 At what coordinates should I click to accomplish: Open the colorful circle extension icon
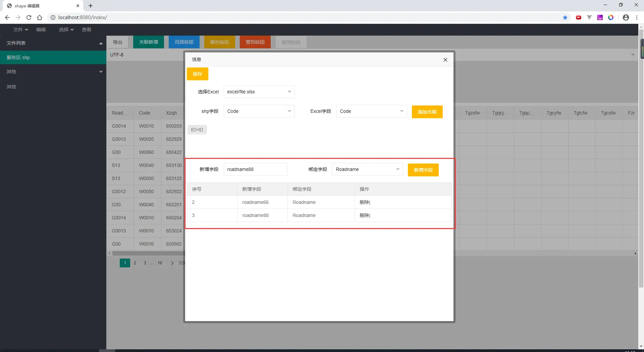tap(611, 17)
